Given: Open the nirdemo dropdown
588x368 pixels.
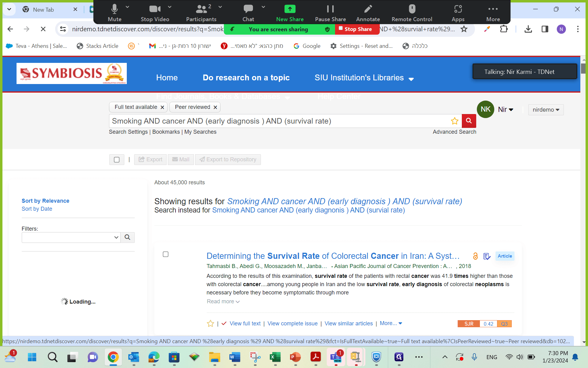Looking at the screenshot, I should 546,110.
